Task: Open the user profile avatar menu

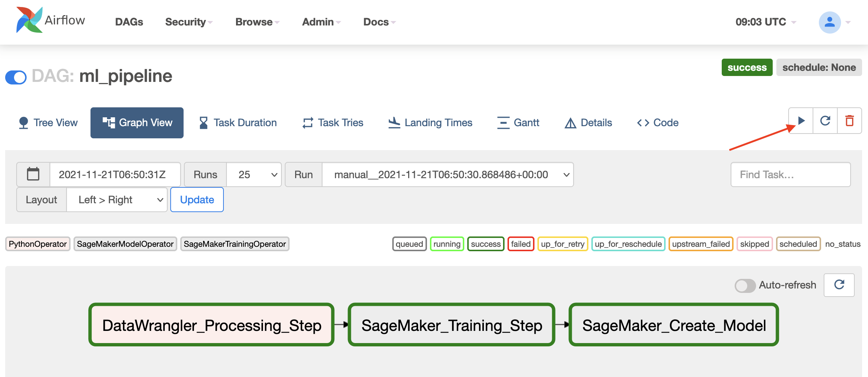Action: [830, 22]
